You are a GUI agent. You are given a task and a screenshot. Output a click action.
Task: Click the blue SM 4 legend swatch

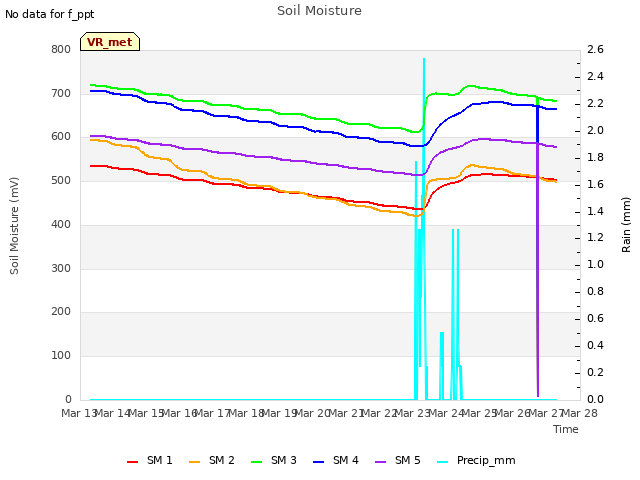pos(318,462)
